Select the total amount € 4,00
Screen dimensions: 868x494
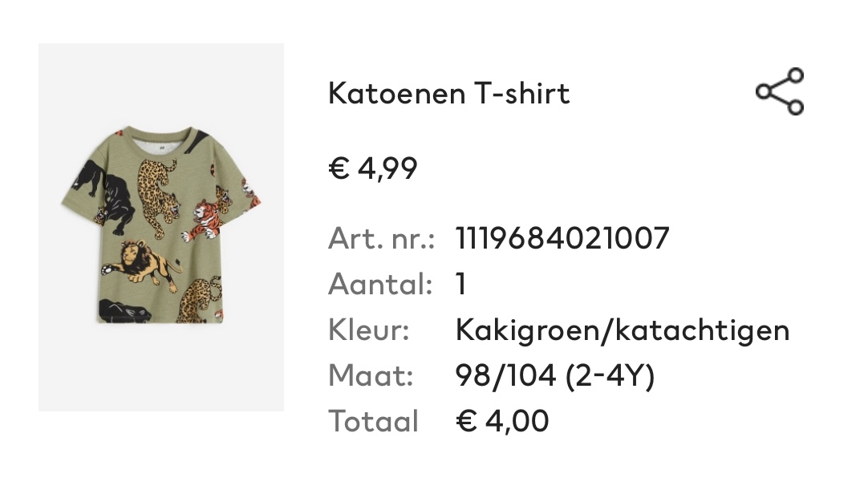[x=502, y=421]
